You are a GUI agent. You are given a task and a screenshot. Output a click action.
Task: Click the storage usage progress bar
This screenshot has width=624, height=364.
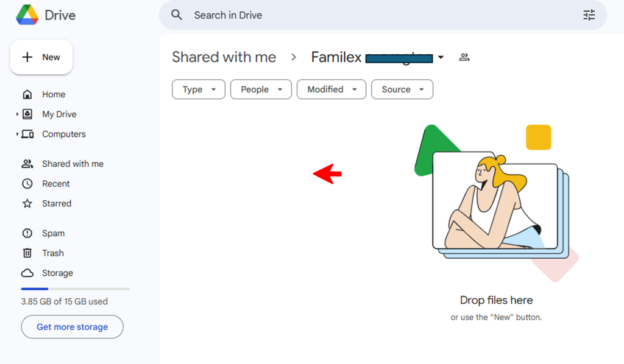point(75,289)
